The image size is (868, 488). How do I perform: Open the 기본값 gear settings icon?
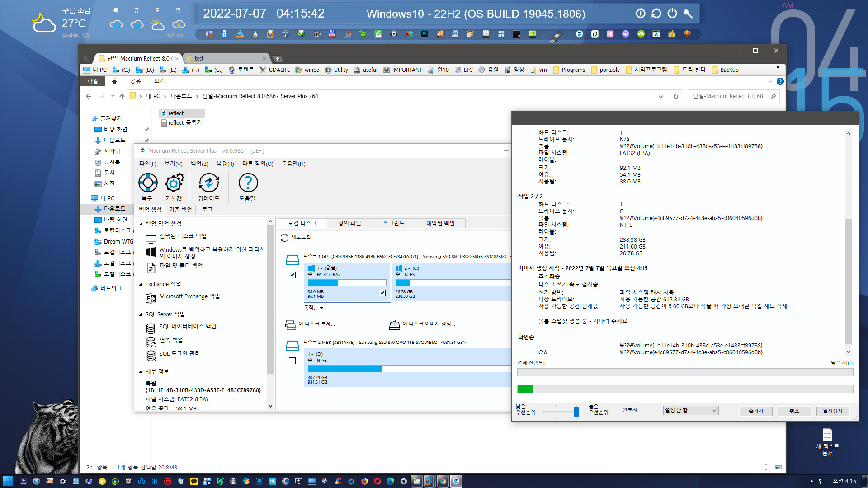[174, 183]
